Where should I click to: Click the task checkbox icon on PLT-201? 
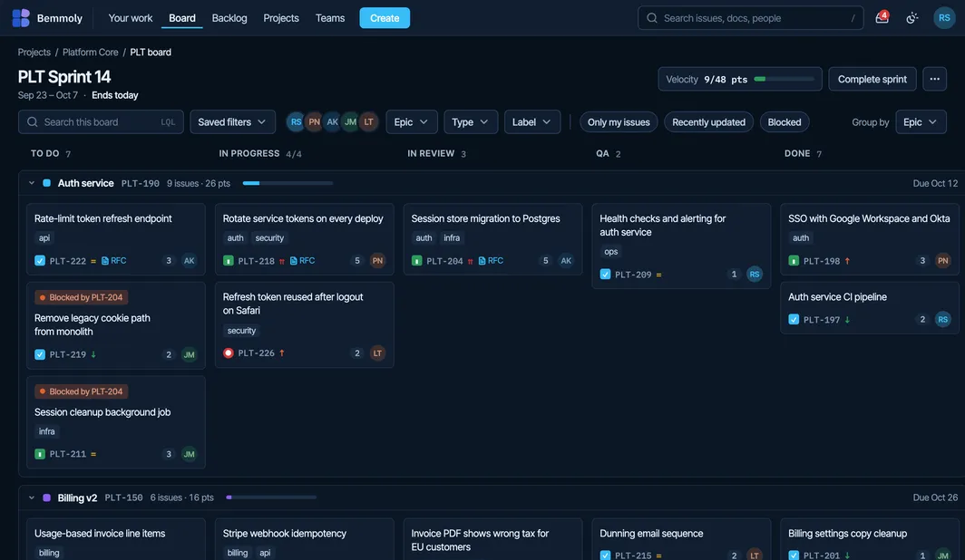click(794, 555)
